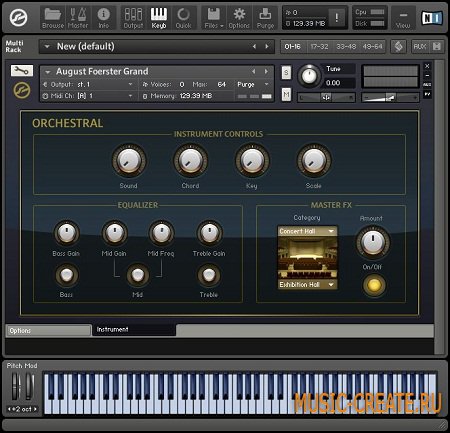Switch to the Options tab

[x=48, y=331]
